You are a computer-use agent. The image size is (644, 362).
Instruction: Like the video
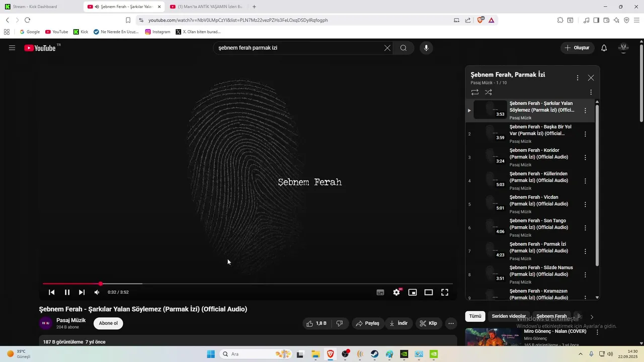click(x=316, y=323)
